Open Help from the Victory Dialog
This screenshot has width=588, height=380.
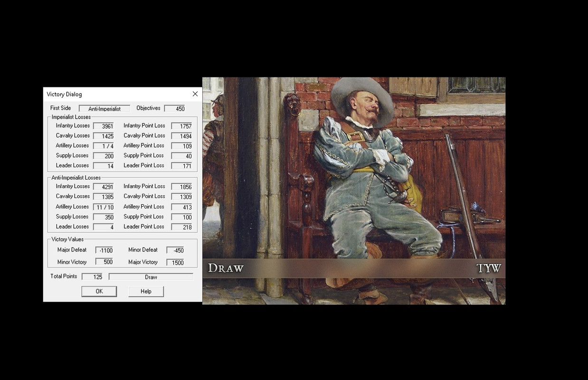146,291
